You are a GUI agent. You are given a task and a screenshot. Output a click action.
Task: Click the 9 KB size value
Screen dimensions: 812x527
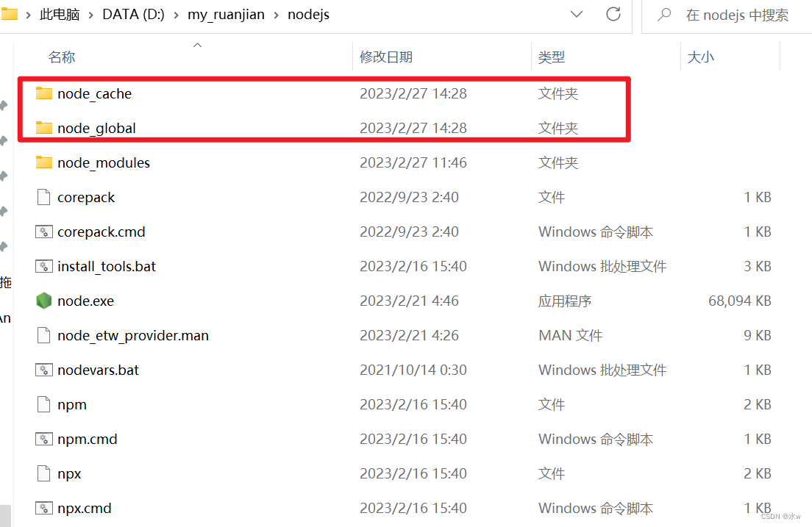point(757,335)
